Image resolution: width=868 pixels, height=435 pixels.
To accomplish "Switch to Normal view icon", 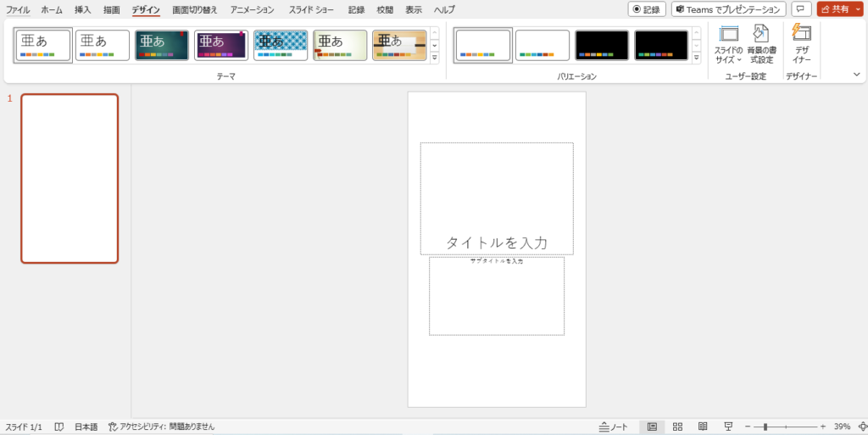I will [x=652, y=427].
